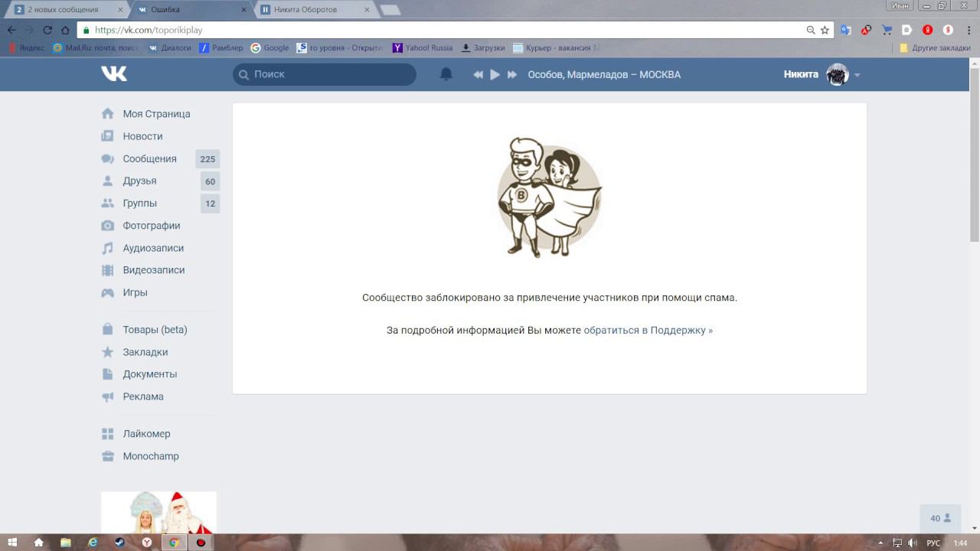Click the document icon for Документы
Image resolution: width=980 pixels, height=551 pixels.
click(x=108, y=374)
